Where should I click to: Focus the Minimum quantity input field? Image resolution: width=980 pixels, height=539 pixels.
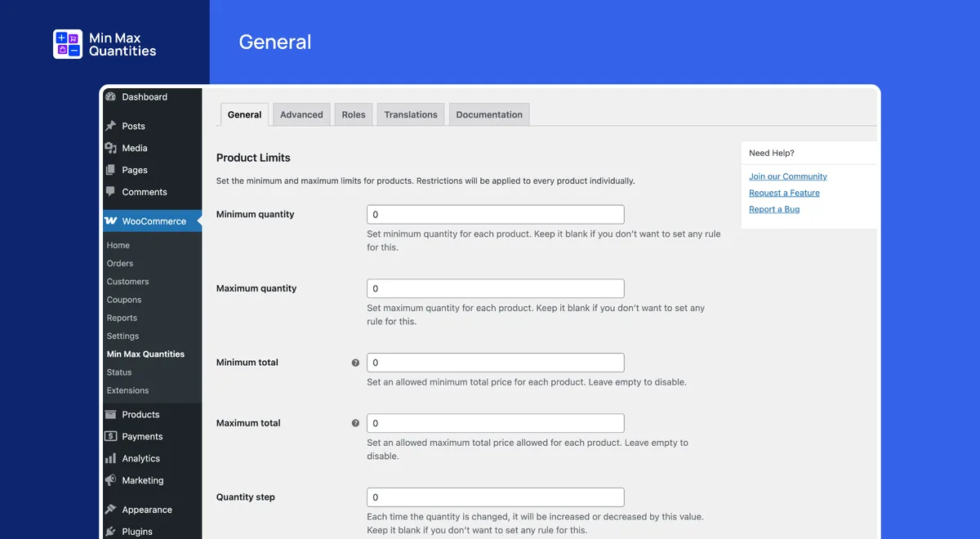tap(496, 215)
